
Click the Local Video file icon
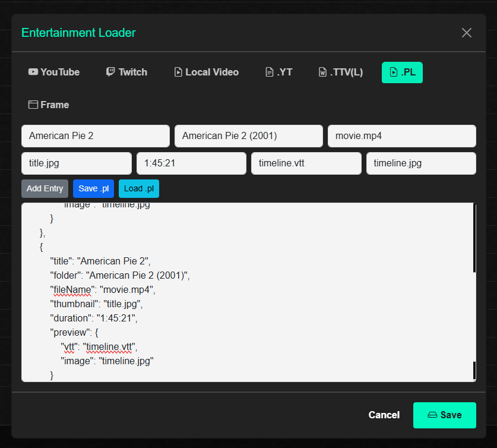coord(178,72)
